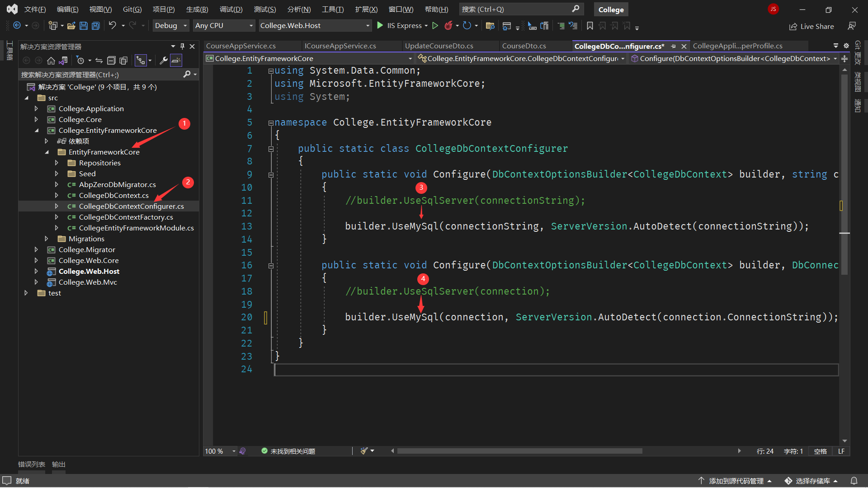Click the bookmark toggle icon in toolbar
The width and height of the screenshot is (868, 488).
pos(590,26)
